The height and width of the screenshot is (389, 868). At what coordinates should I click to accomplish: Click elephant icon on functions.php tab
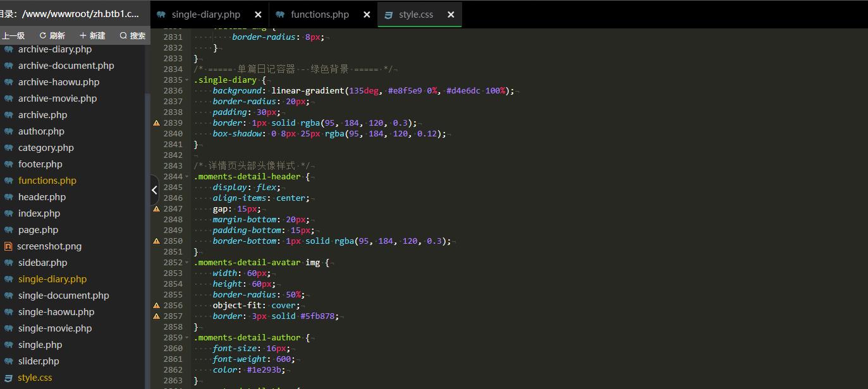279,15
